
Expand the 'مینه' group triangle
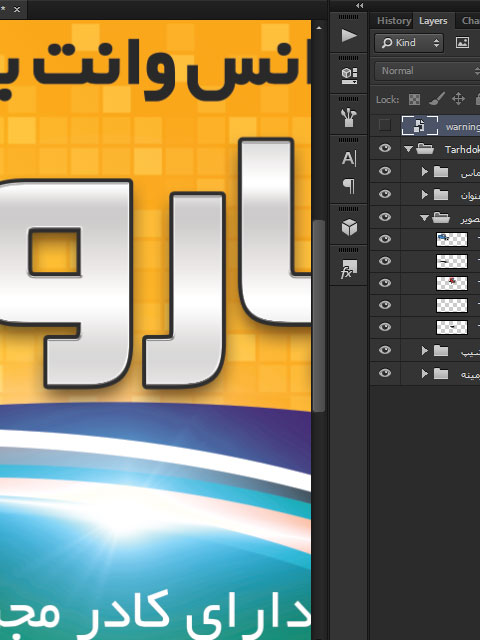click(424, 373)
